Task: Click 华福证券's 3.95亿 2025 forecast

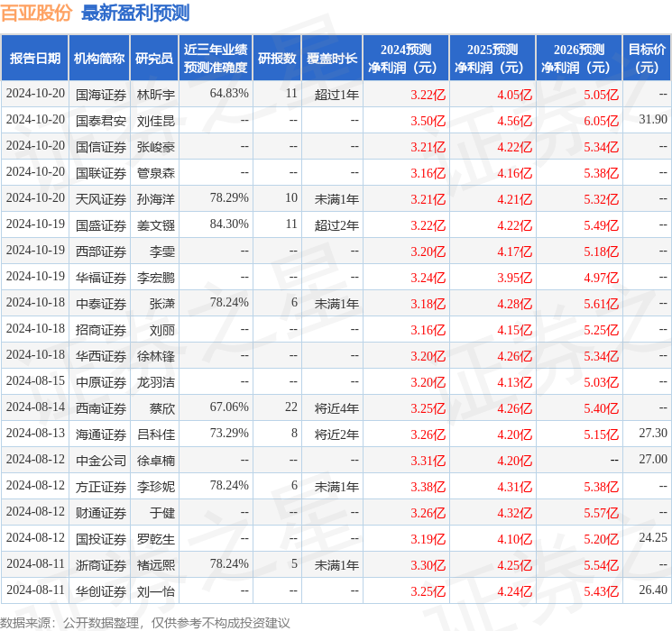Action: (514, 278)
